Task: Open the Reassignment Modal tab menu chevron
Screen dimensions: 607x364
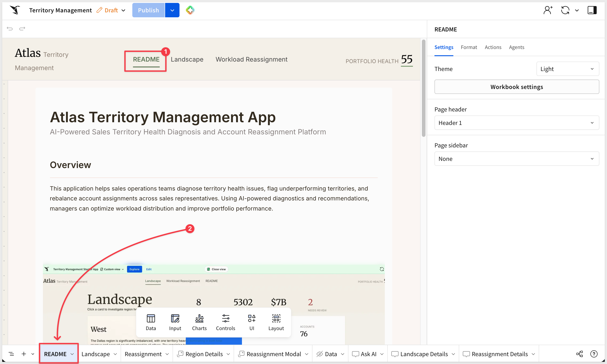Action: point(307,354)
